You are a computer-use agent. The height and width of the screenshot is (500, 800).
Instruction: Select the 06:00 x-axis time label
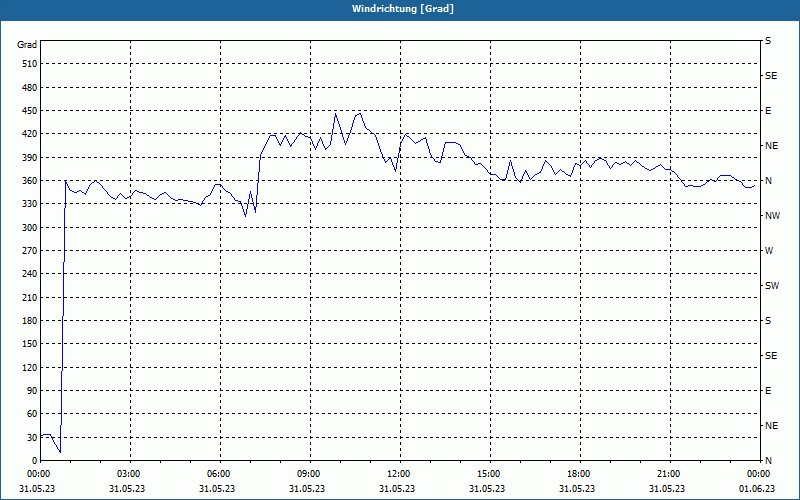click(220, 474)
